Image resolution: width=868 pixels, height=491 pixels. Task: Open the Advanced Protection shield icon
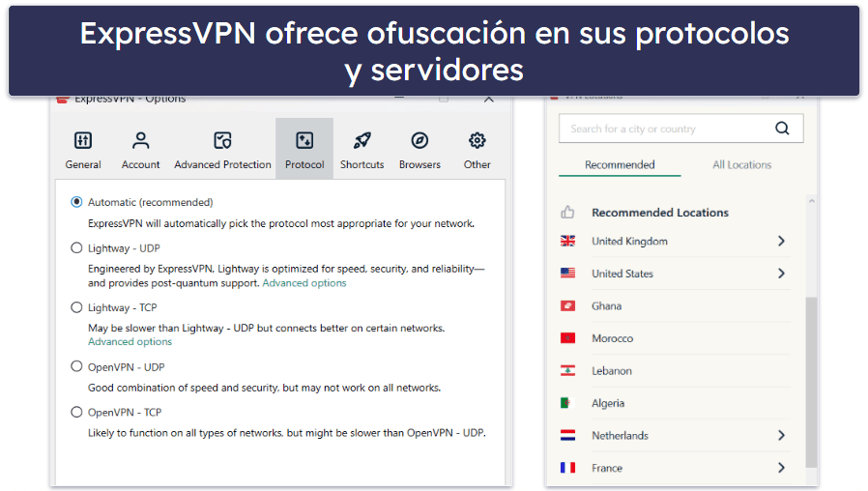point(222,140)
